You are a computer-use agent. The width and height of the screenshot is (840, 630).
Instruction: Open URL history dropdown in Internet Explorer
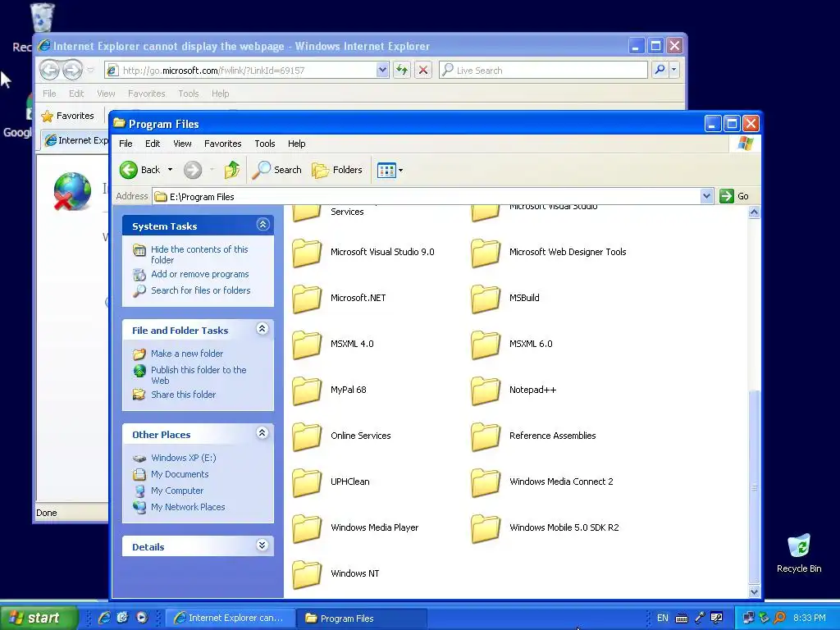(382, 70)
